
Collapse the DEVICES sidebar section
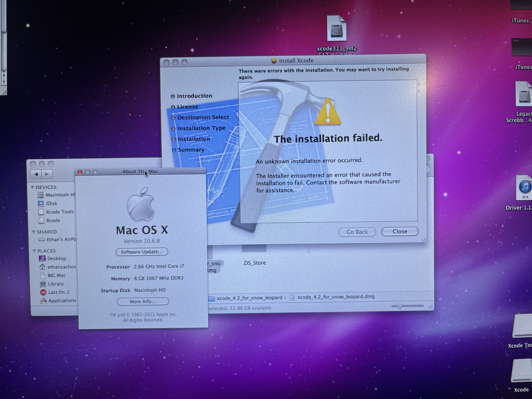coord(33,187)
